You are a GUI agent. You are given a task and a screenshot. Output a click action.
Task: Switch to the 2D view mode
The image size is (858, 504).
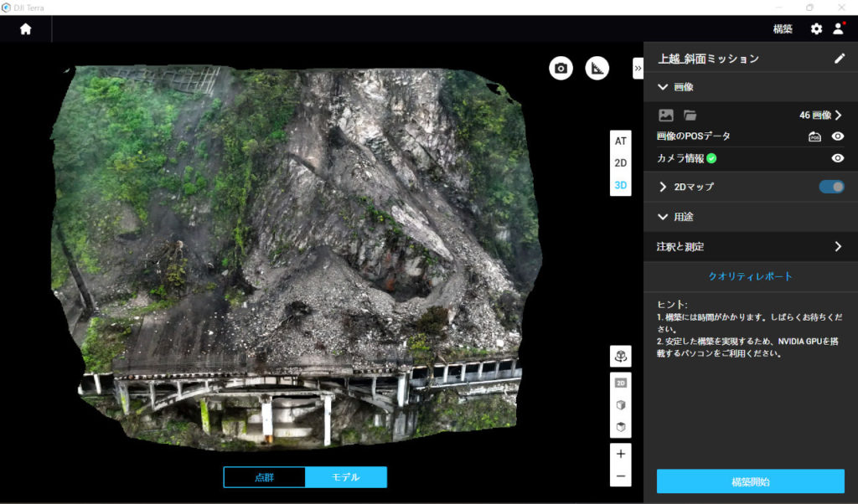620,164
